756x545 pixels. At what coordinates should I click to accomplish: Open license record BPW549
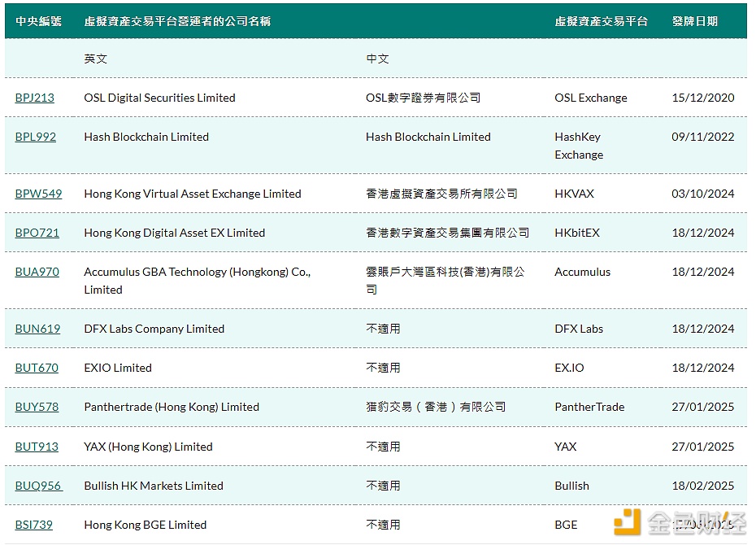37,194
